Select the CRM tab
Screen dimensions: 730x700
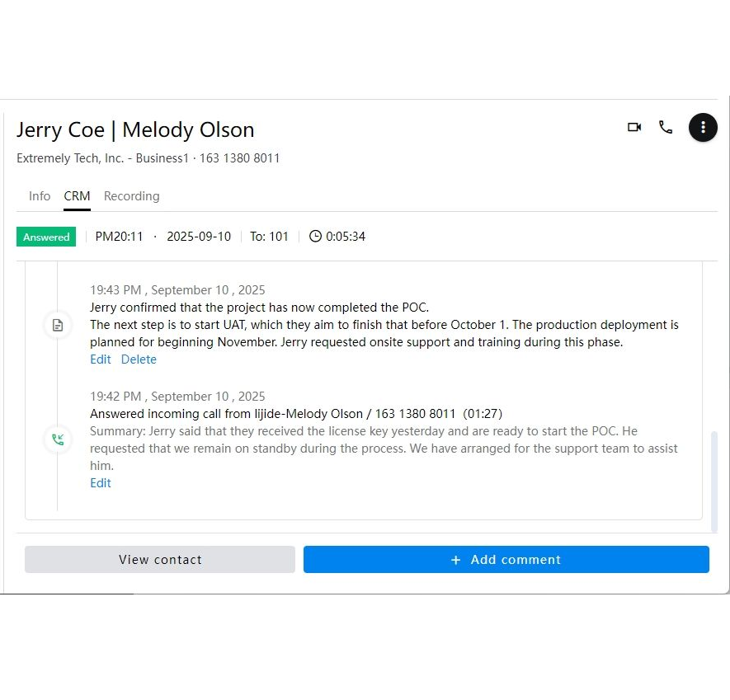(x=77, y=196)
